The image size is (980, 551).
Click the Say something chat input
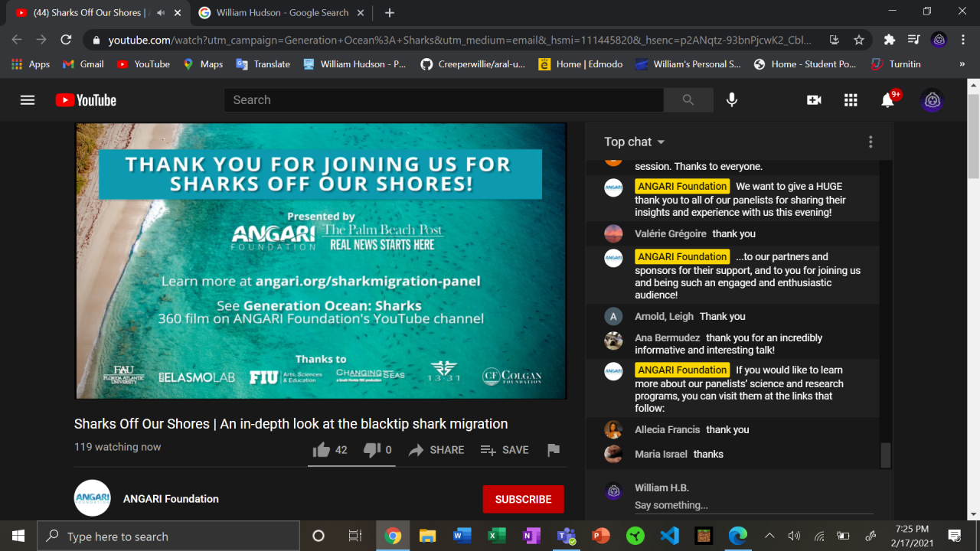pyautogui.click(x=753, y=505)
